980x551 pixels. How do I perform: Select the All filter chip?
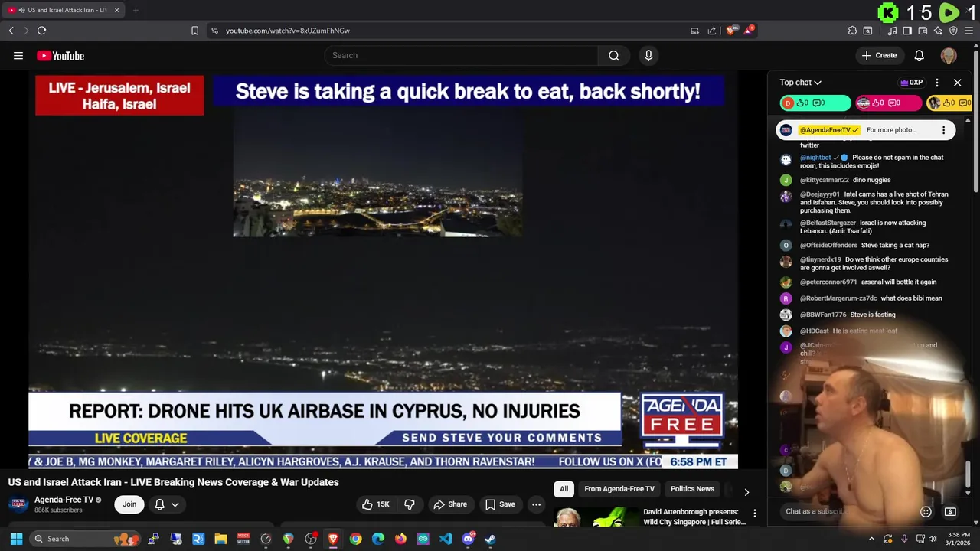click(564, 489)
